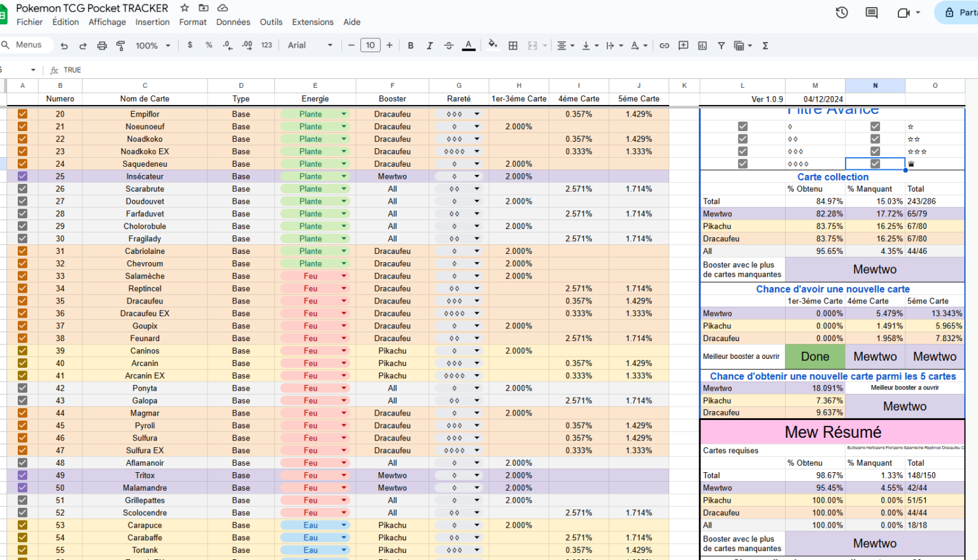Toggle the three-diamond rarity filter checkbox
Screen dimensions: 978x560
742,151
